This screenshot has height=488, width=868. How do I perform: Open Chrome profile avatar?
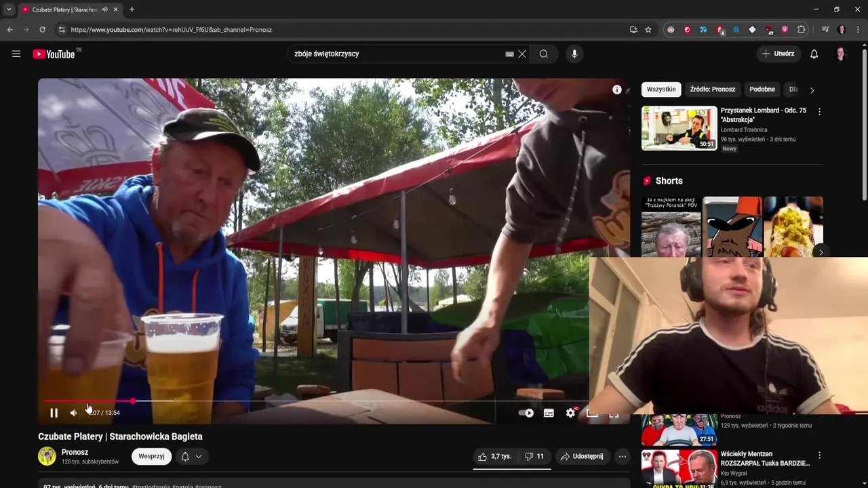click(x=842, y=30)
